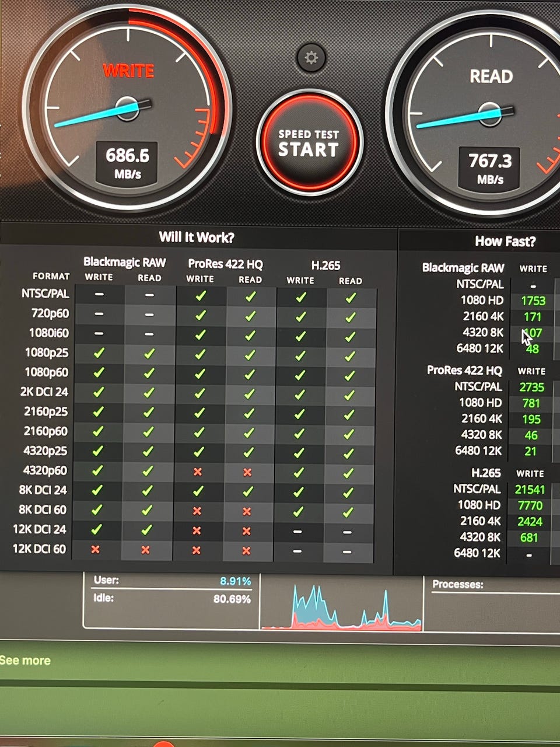Click the 2K DCI 24 format row label

[44, 392]
